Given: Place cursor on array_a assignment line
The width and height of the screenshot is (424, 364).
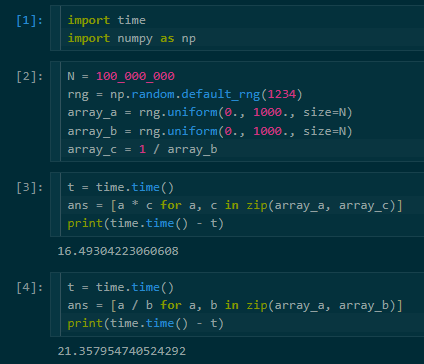Looking at the screenshot, I should point(210,113).
